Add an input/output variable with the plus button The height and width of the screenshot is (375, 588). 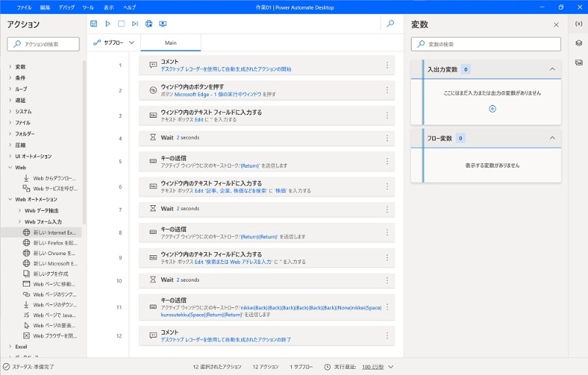tap(492, 109)
